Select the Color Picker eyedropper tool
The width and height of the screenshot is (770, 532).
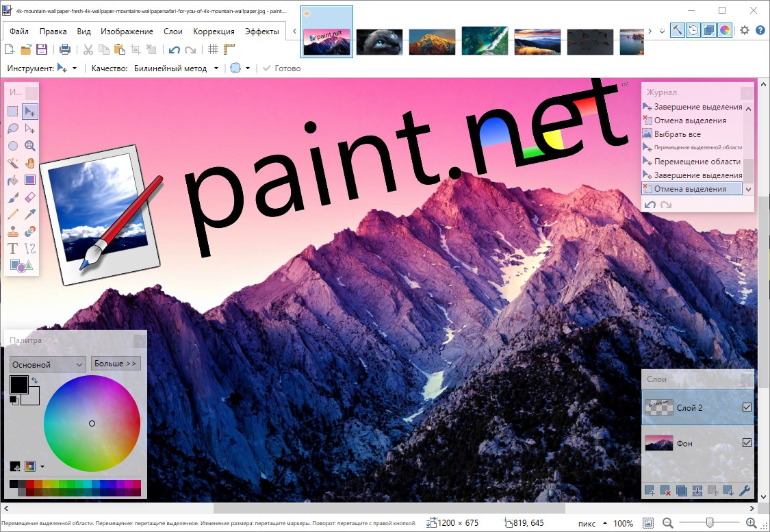(30, 214)
